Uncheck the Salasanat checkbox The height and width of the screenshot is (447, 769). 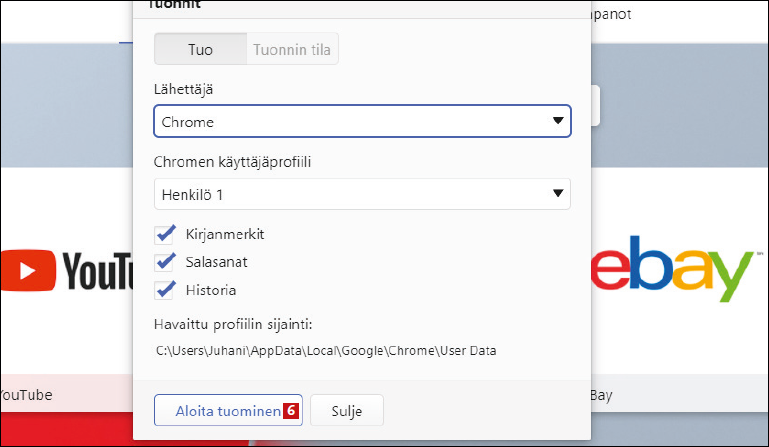(166, 262)
